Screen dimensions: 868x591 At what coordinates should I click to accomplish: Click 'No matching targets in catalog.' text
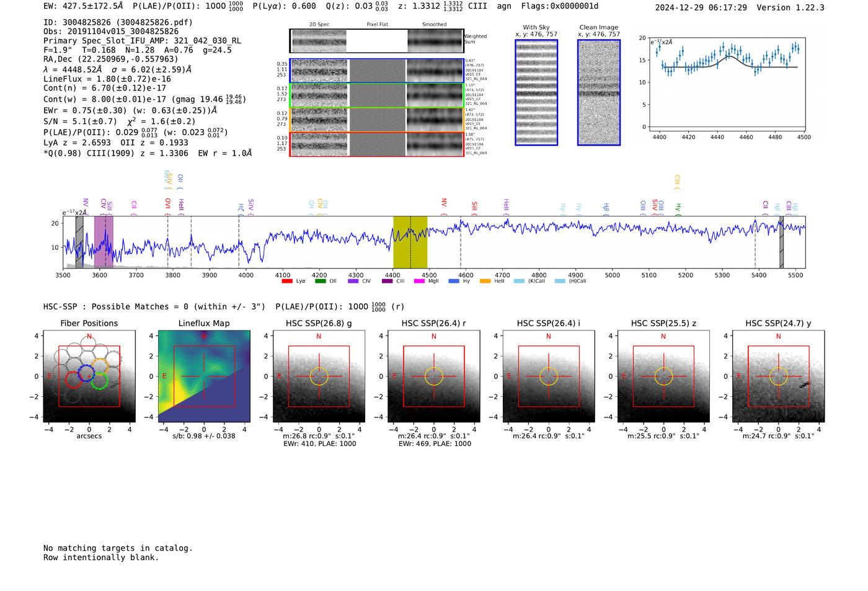click(118, 548)
